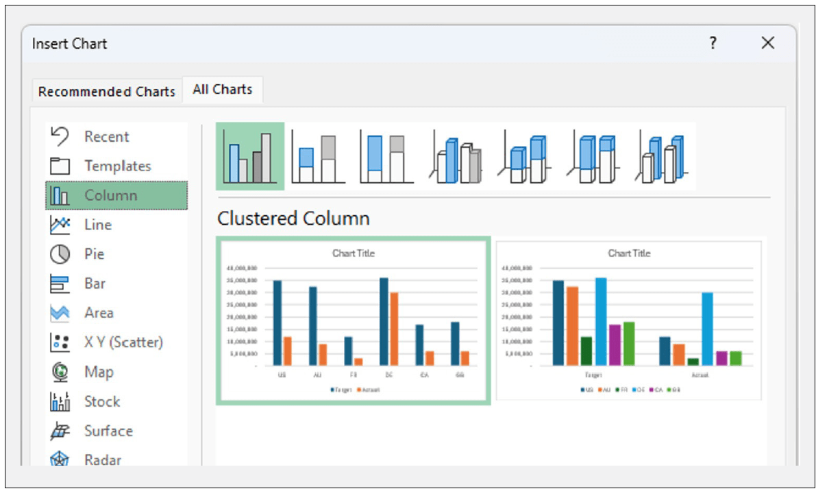Open the dialog Help with question mark
This screenshot has height=504, width=816.
coord(713,43)
